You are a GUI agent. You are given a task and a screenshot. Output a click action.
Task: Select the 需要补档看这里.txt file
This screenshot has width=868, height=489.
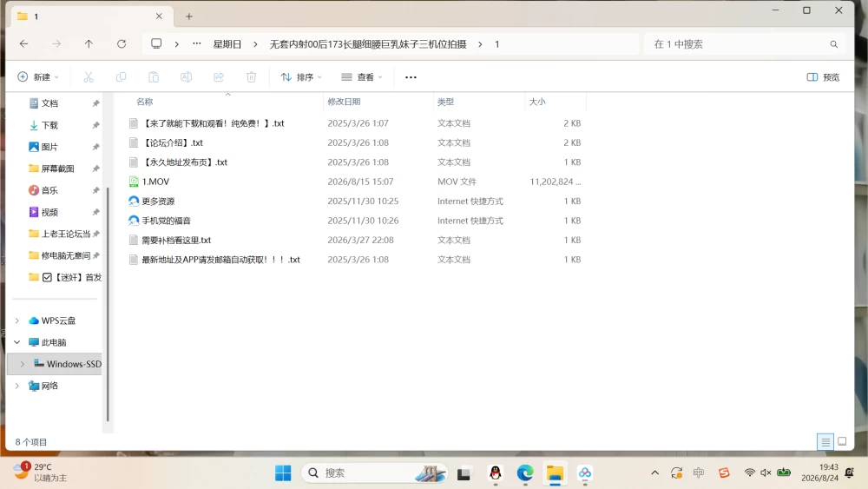pyautogui.click(x=176, y=240)
